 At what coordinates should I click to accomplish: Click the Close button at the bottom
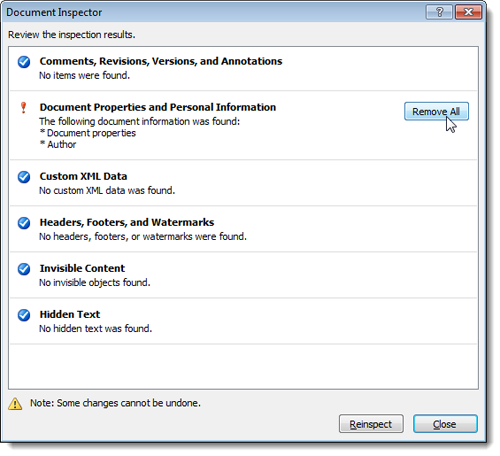click(445, 424)
